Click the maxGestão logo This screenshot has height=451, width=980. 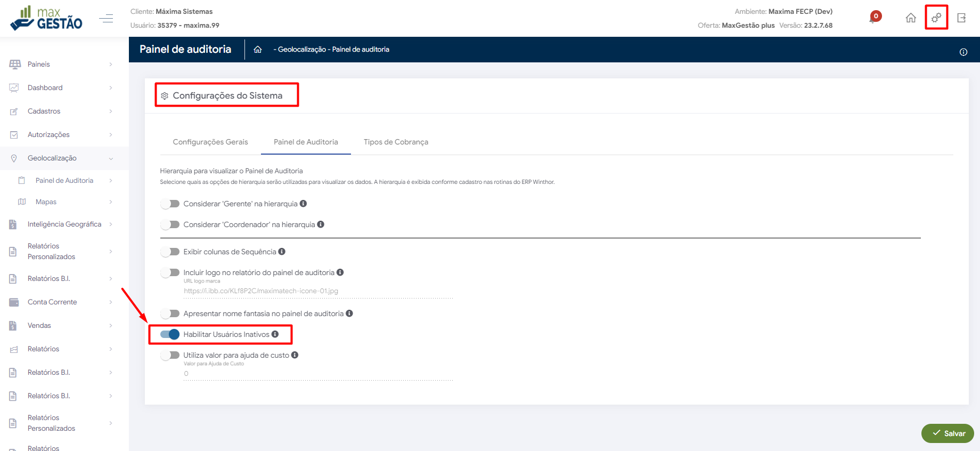(46, 18)
